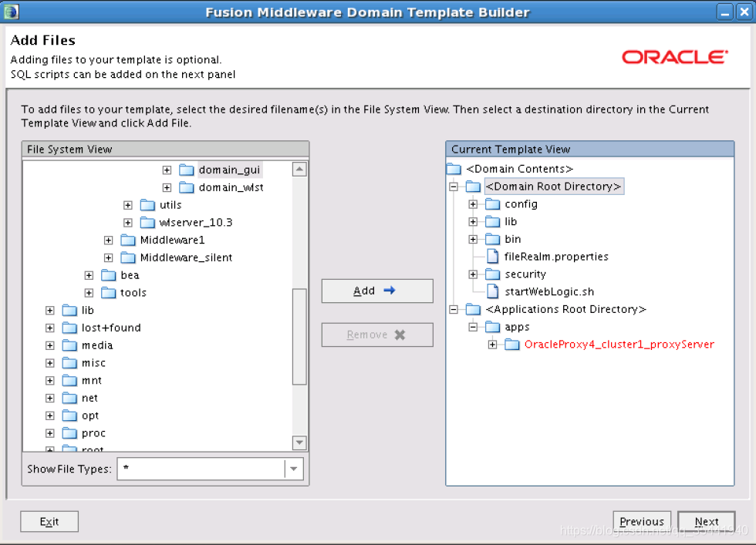Expand the security node
The width and height of the screenshot is (756, 545).
473,274
